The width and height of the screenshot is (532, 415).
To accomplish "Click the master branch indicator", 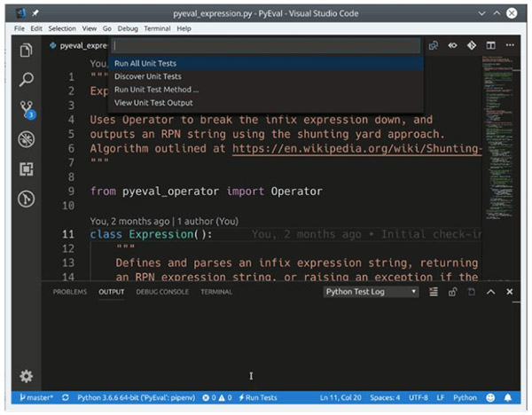I will [35, 398].
